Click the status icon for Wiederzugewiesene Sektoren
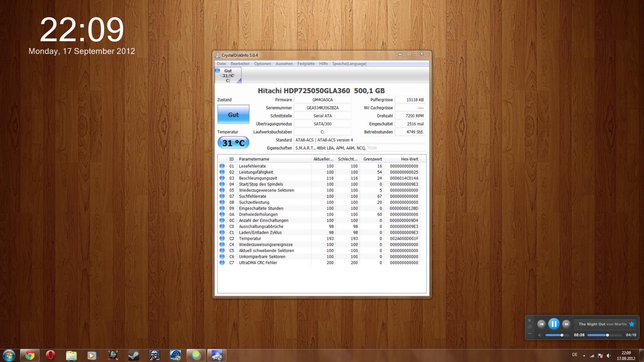Image resolution: width=644 pixels, height=362 pixels. pos(222,190)
